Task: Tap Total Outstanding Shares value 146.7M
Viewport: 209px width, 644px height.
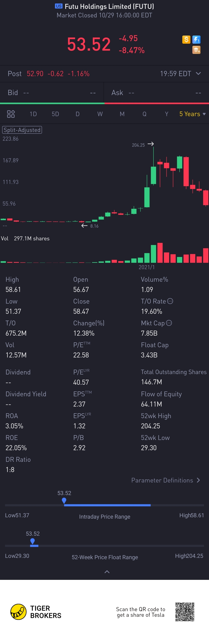Action: pyautogui.click(x=152, y=382)
